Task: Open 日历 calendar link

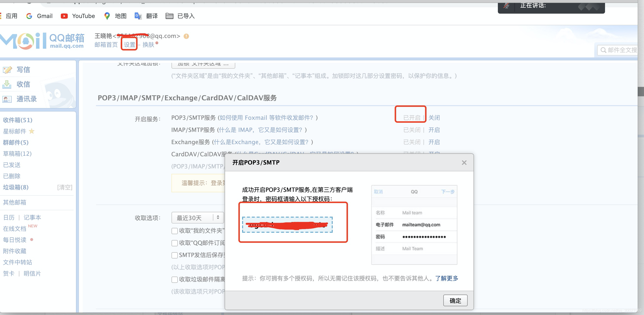Action: 9,218
